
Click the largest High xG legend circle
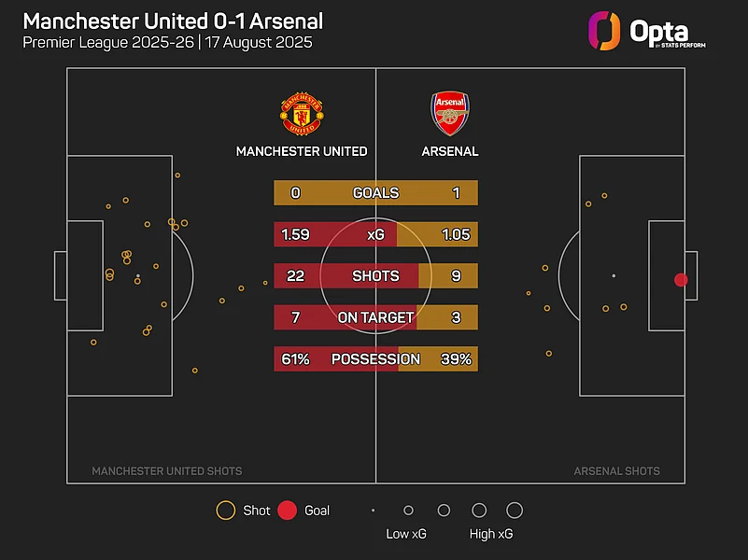point(515,510)
